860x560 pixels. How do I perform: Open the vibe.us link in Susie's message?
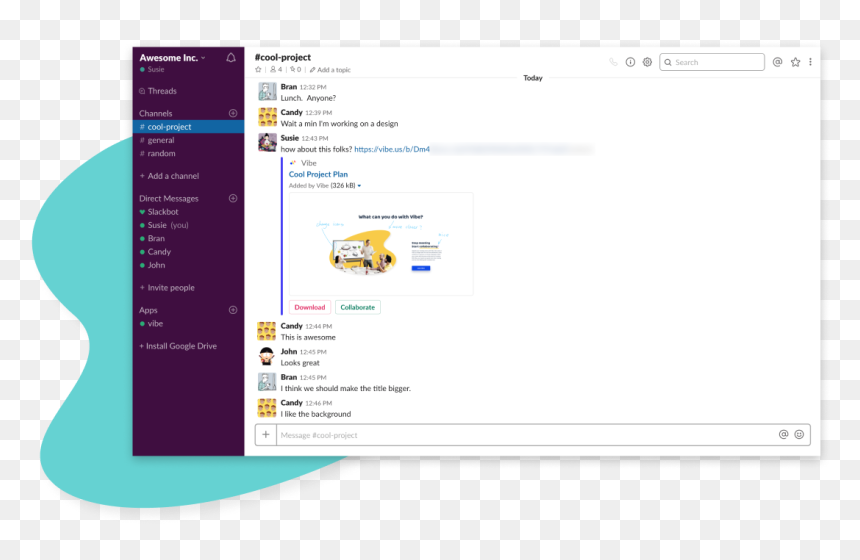click(392, 149)
